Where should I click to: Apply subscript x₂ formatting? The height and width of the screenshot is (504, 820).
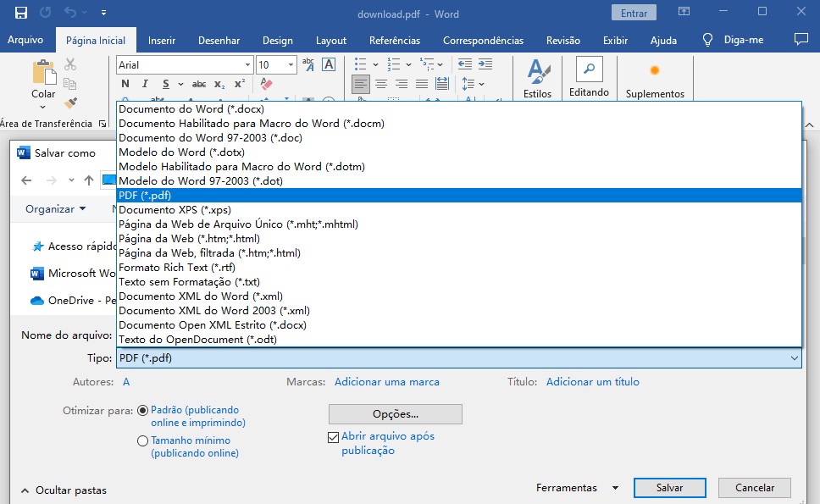tap(219, 84)
